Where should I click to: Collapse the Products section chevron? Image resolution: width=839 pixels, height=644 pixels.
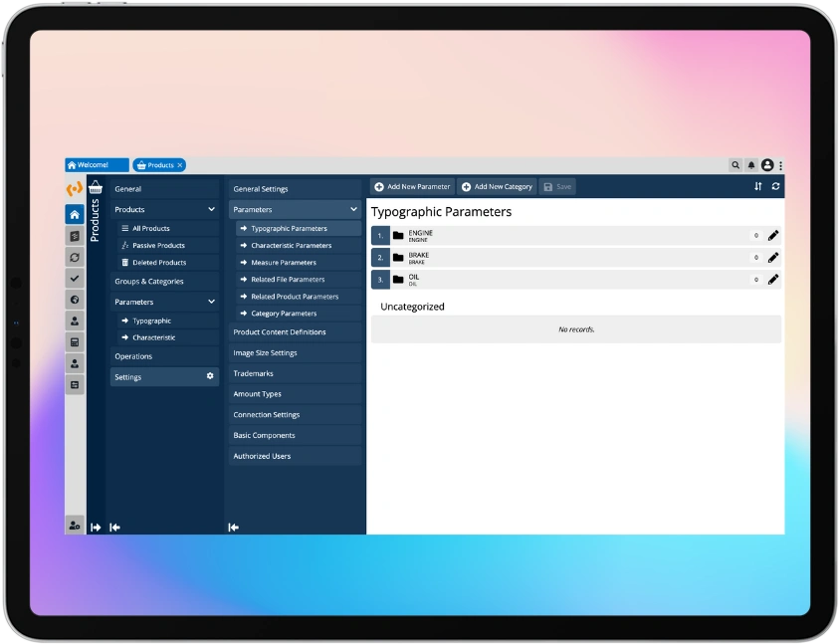point(211,210)
